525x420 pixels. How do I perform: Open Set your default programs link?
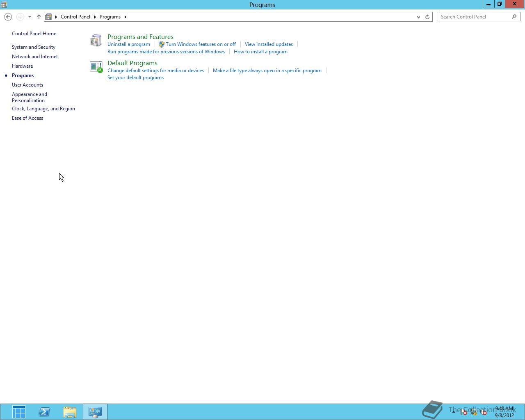click(x=135, y=78)
